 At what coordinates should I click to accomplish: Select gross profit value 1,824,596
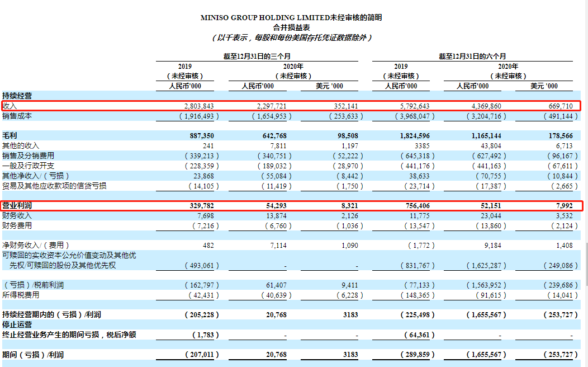point(414,136)
